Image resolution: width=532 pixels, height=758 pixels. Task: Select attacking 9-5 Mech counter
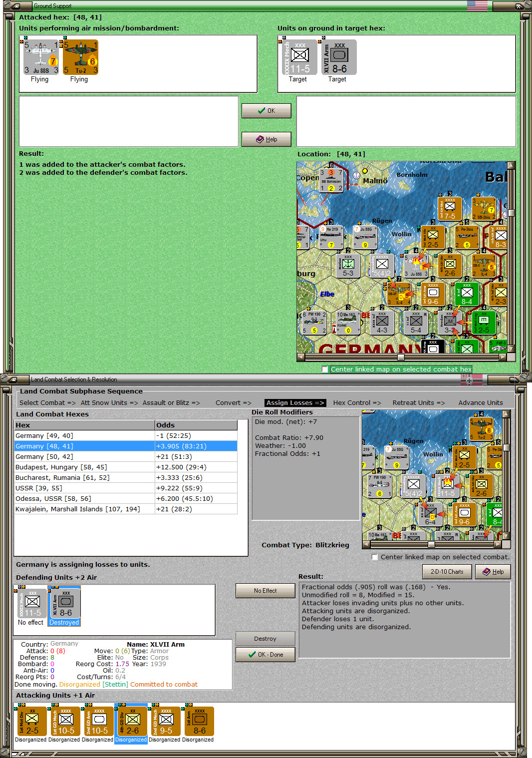(165, 721)
